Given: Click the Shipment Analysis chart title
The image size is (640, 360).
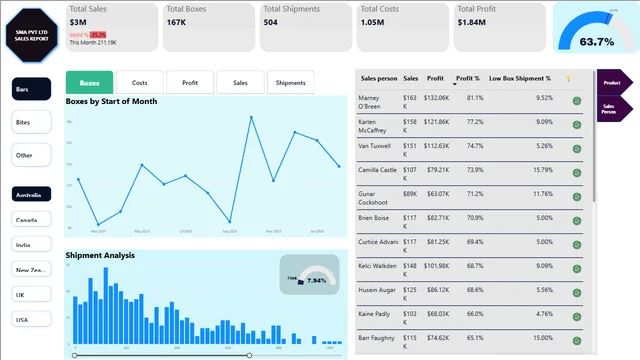Looking at the screenshot, I should coord(100,255).
